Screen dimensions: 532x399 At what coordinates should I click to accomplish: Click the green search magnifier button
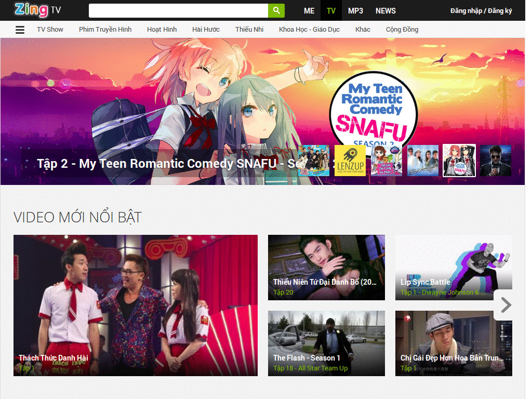(x=276, y=10)
